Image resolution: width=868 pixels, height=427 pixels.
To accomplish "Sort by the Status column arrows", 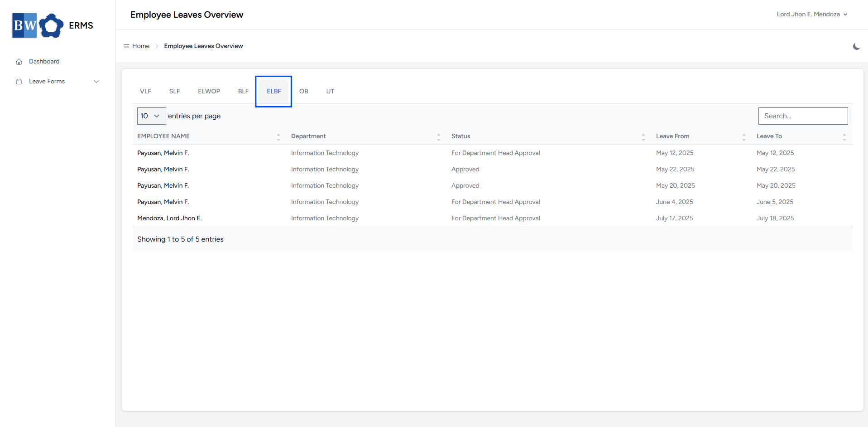I will [643, 137].
